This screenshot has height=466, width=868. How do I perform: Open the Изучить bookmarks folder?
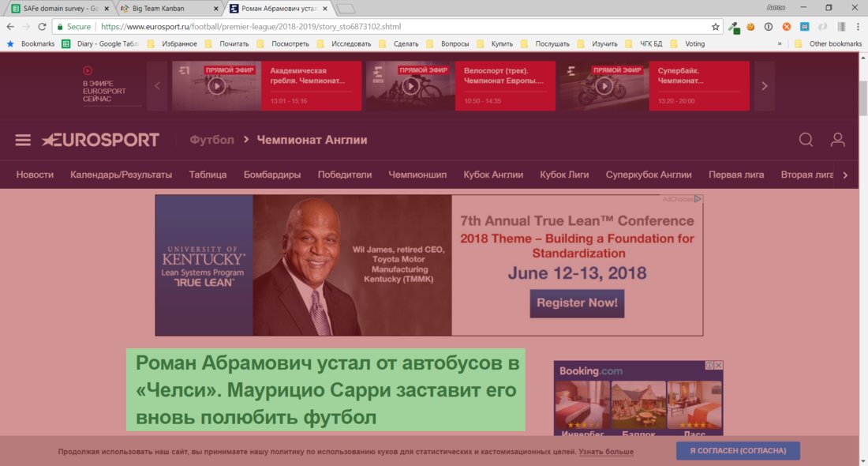coord(597,43)
